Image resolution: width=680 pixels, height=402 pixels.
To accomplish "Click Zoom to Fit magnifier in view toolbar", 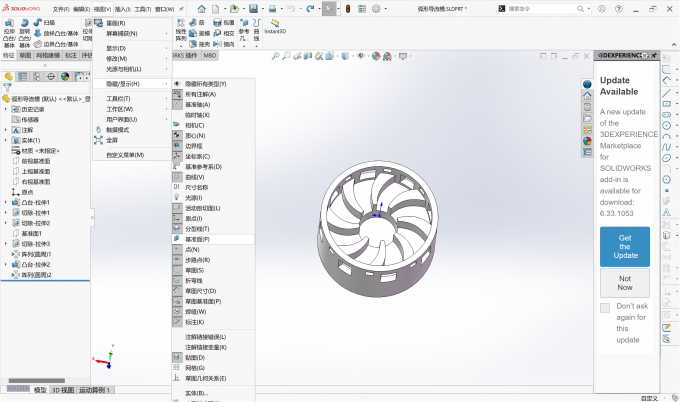I will coord(275,56).
